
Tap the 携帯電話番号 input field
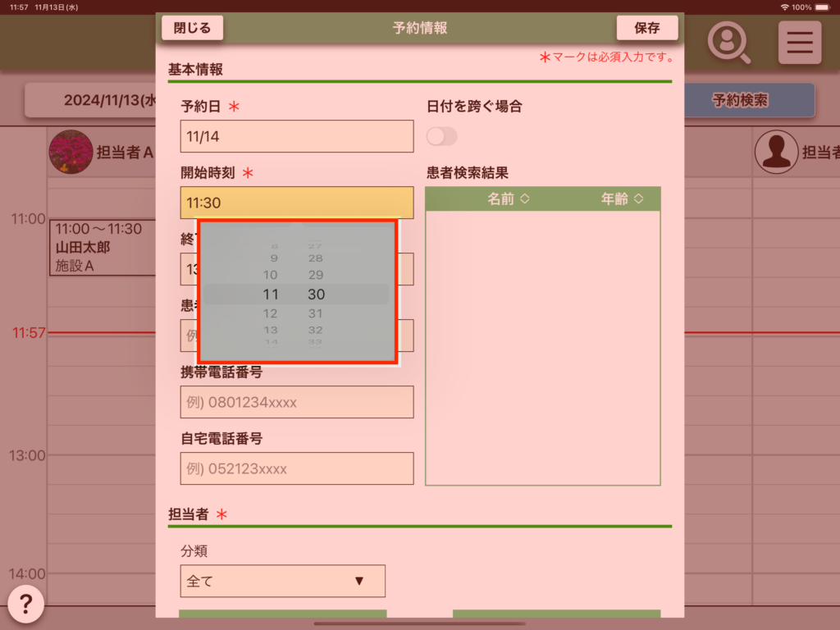(296, 402)
